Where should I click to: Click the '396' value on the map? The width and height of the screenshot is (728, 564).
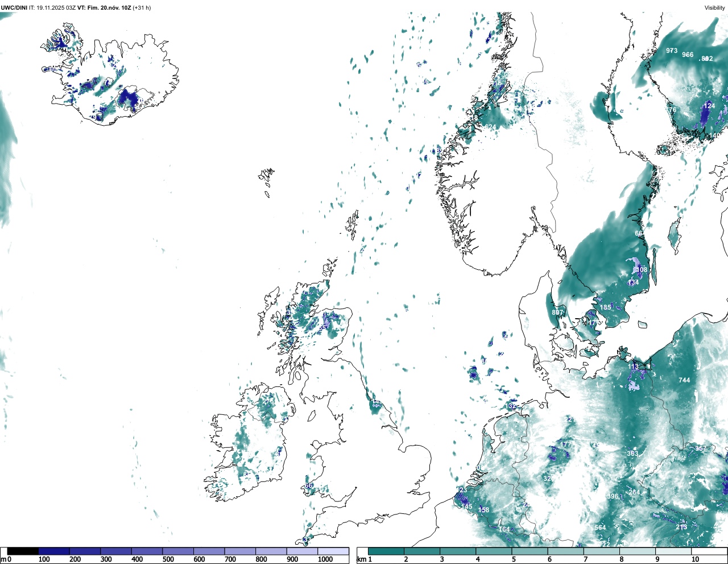(x=613, y=497)
